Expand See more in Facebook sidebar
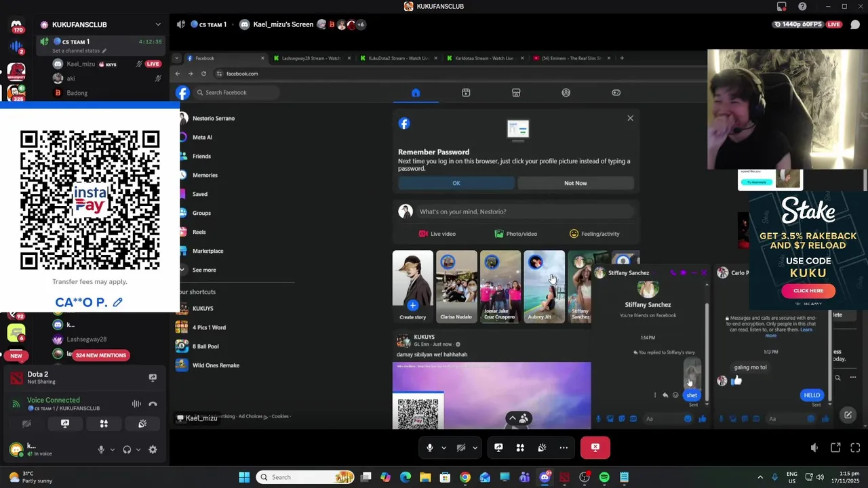This screenshot has height=488, width=868. click(x=204, y=270)
